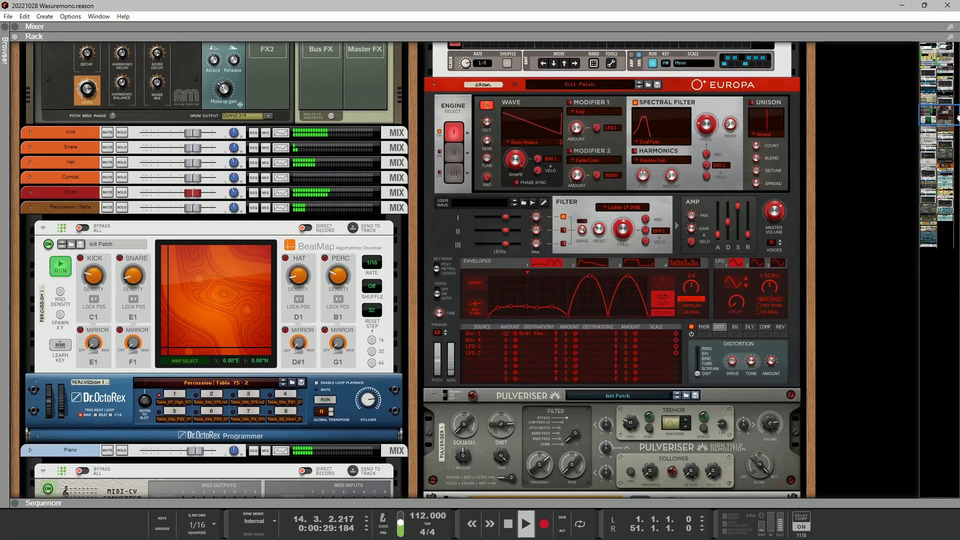This screenshot has height=540, width=960.
Task: Click the FX2 slot button
Action: [267, 49]
